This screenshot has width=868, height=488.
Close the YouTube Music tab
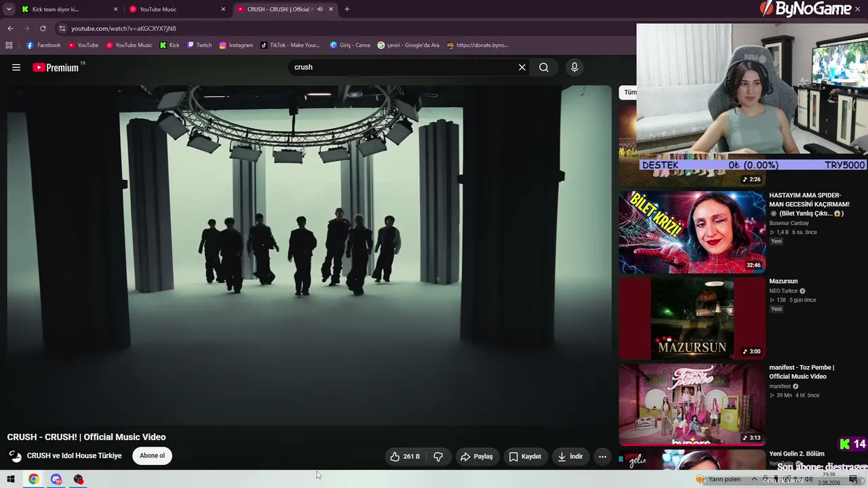tap(223, 9)
